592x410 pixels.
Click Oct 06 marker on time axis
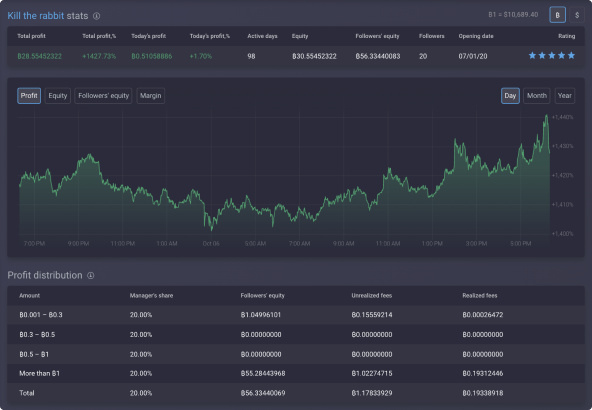pos(211,244)
